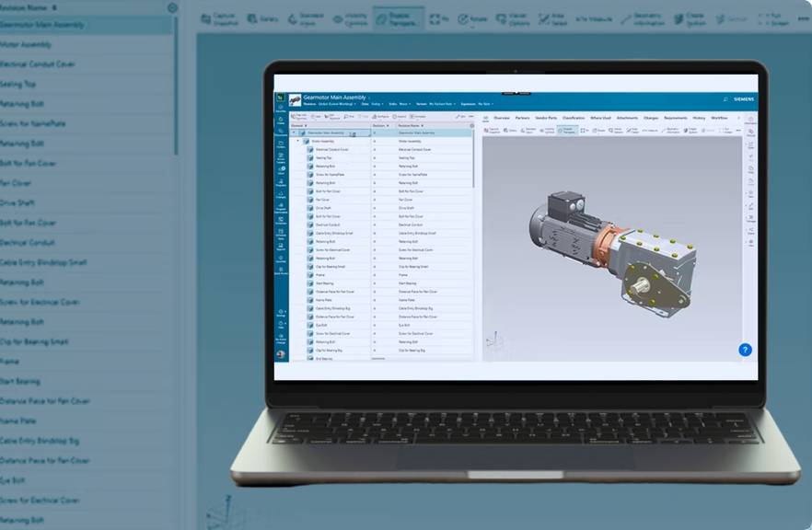Screen dimensions: 812x530
Task: Click the search magnifier in header
Action: pos(725,99)
